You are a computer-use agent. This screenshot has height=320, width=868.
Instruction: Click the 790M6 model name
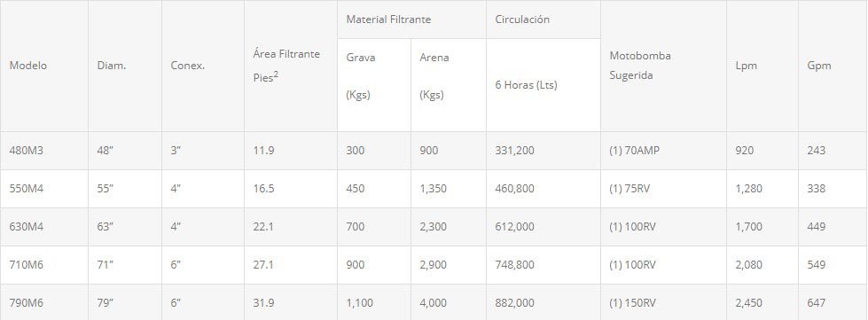[26, 303]
